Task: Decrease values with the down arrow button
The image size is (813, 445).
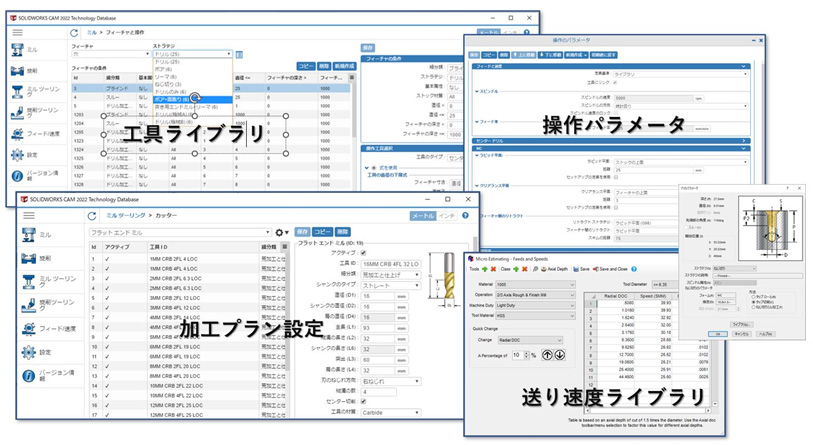Action: 559,355
